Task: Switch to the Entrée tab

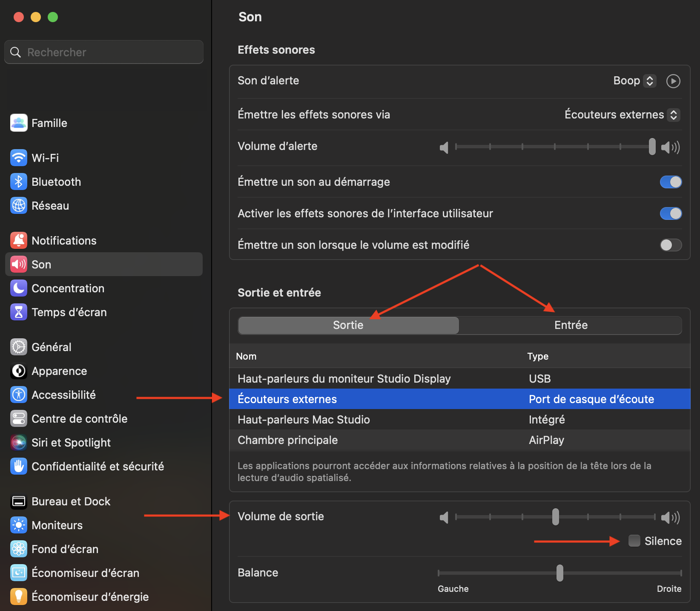Action: [x=571, y=326]
